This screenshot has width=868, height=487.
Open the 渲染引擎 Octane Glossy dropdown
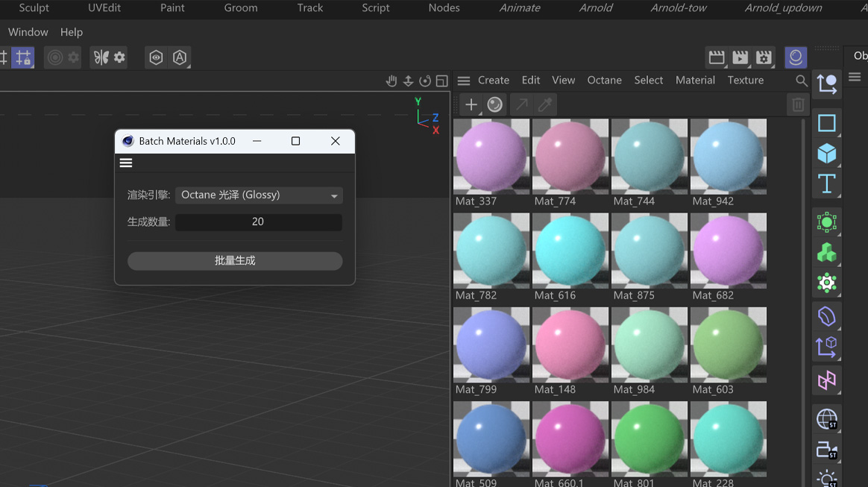click(258, 195)
